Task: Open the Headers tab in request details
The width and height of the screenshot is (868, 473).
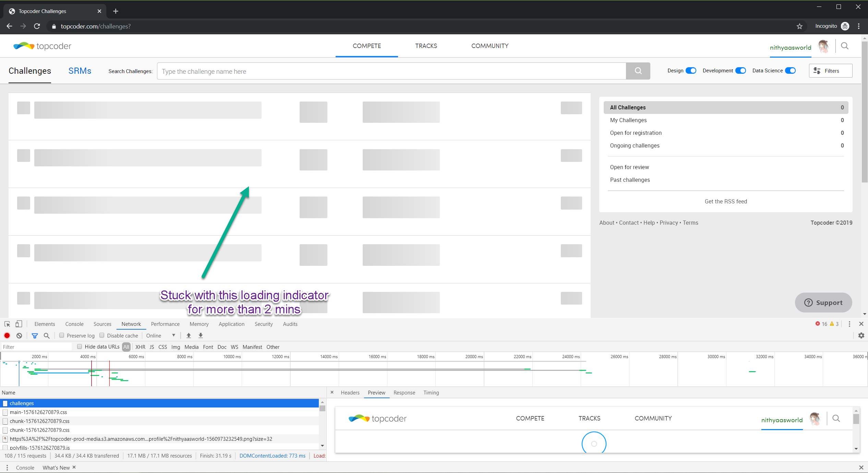Action: [350, 392]
